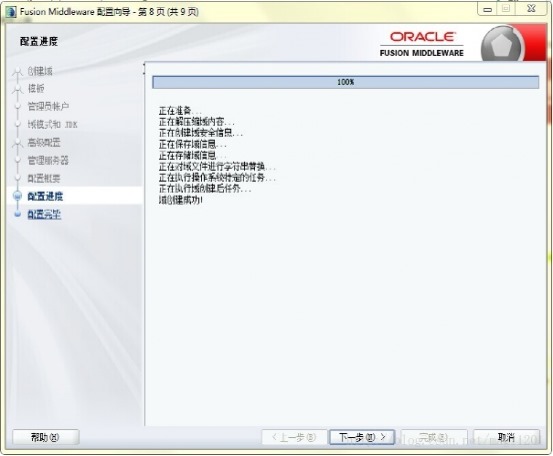The height and width of the screenshot is (456, 553).
Task: Click the 100% progress bar
Action: (x=345, y=82)
